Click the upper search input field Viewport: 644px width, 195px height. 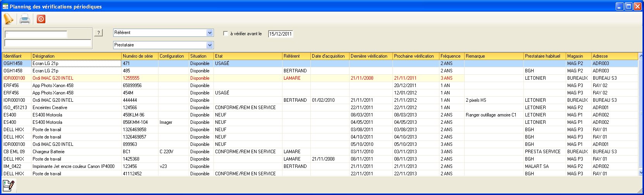[x=36, y=34]
